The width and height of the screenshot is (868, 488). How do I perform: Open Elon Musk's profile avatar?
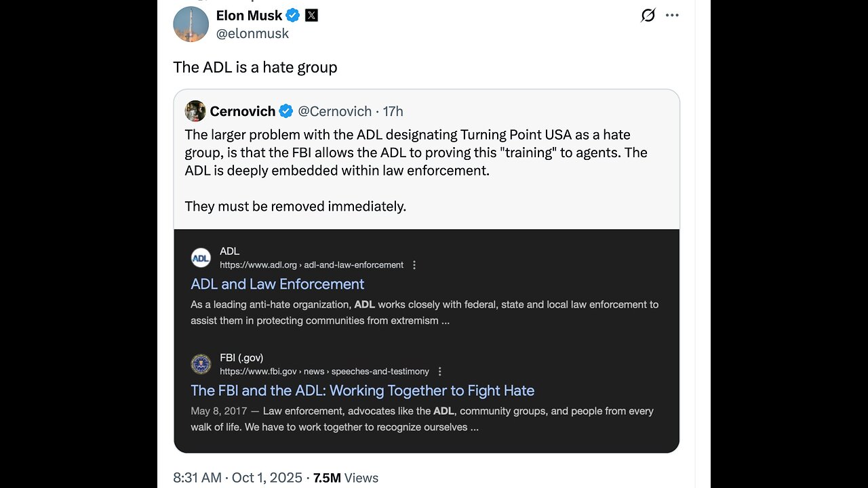click(x=191, y=24)
